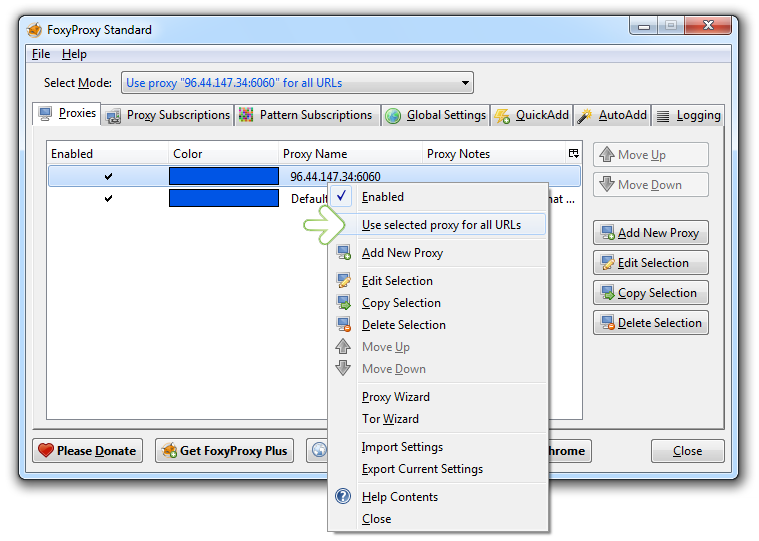Screen dimensions: 759x541
Task: Click the Logging list icon
Action: pyautogui.click(x=663, y=116)
